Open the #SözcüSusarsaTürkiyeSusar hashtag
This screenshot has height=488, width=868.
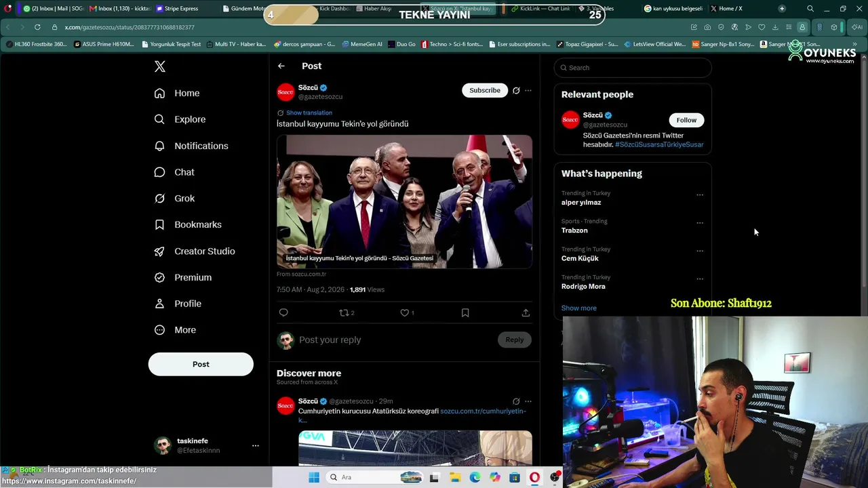pyautogui.click(x=659, y=144)
